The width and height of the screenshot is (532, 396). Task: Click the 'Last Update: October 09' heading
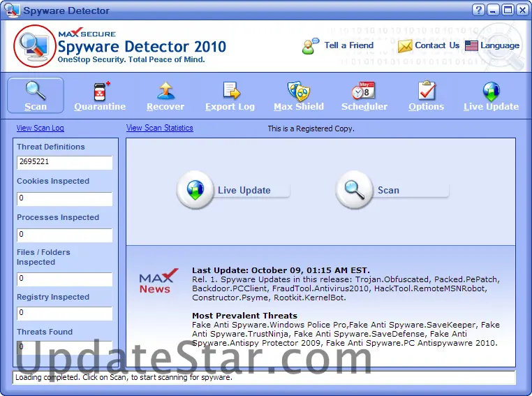point(281,270)
